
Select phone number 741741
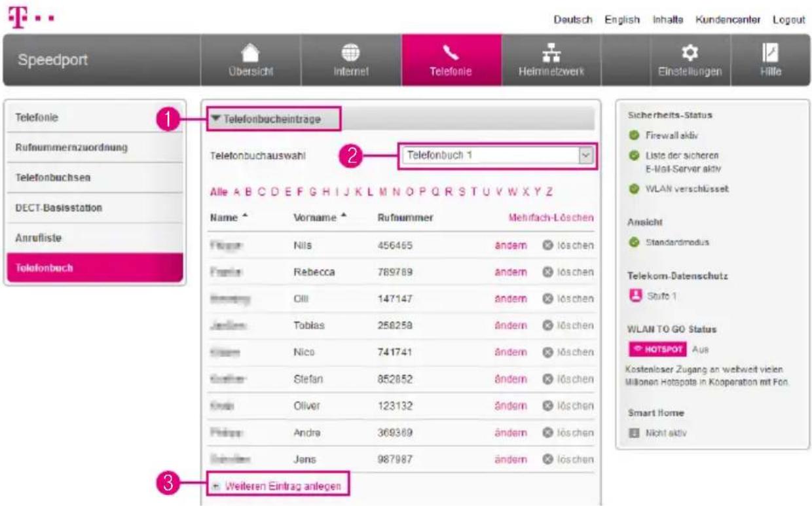tap(395, 353)
